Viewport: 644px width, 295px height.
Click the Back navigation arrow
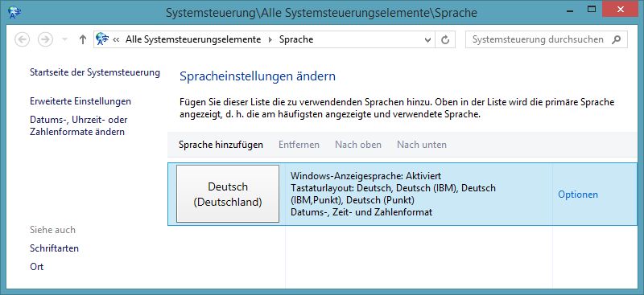point(23,39)
